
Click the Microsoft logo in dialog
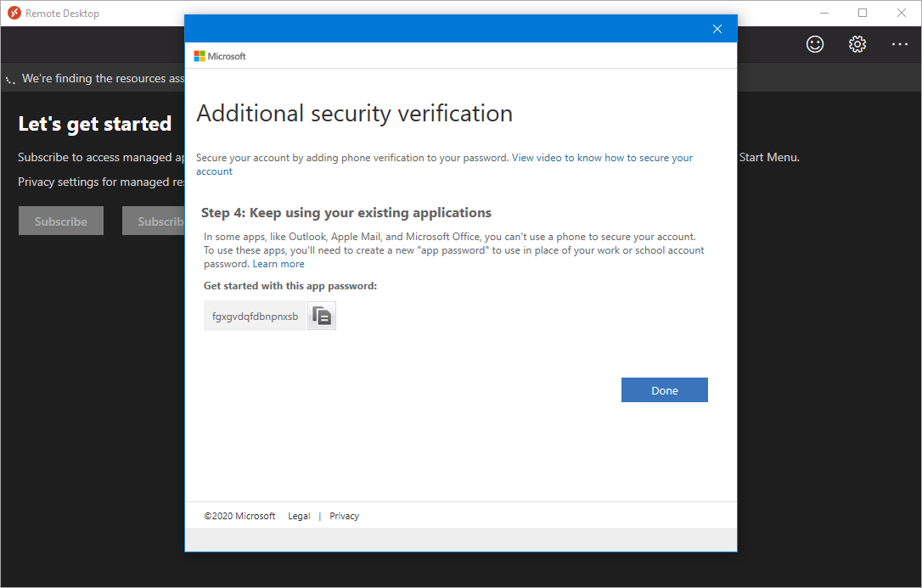220,56
